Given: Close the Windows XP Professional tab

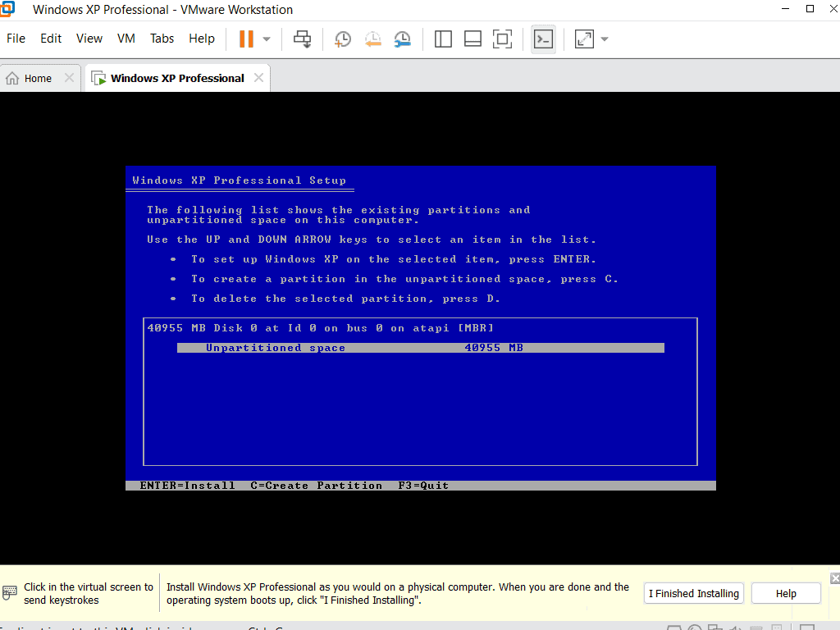Looking at the screenshot, I should pos(258,78).
